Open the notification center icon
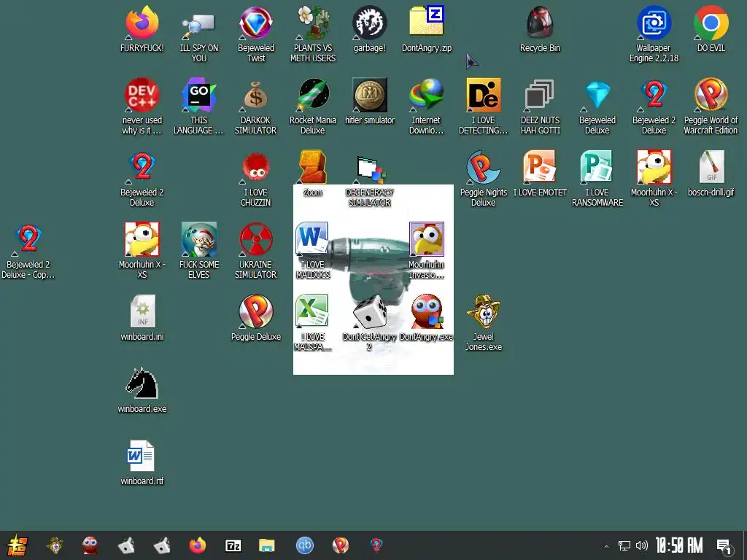This screenshot has height=560, width=747. coord(724,546)
